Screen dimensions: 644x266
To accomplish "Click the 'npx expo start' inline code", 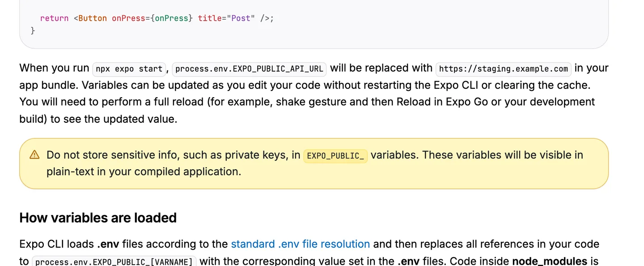I will 129,69.
